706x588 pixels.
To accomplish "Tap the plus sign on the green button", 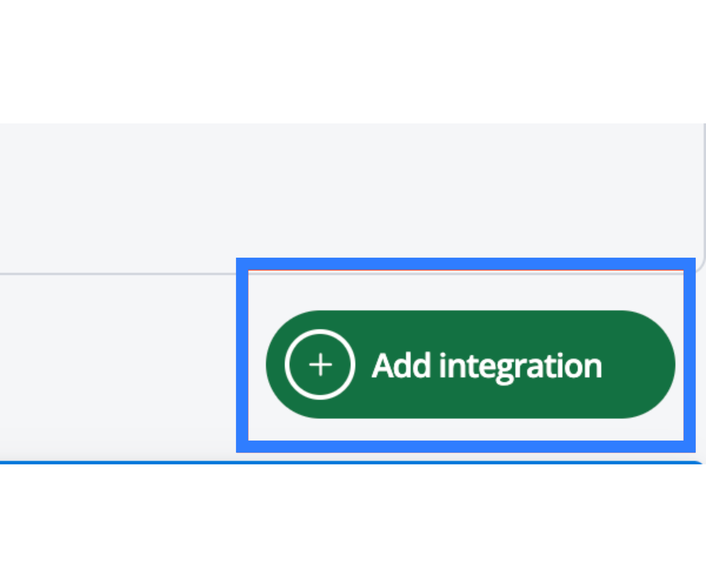I will pos(320,364).
